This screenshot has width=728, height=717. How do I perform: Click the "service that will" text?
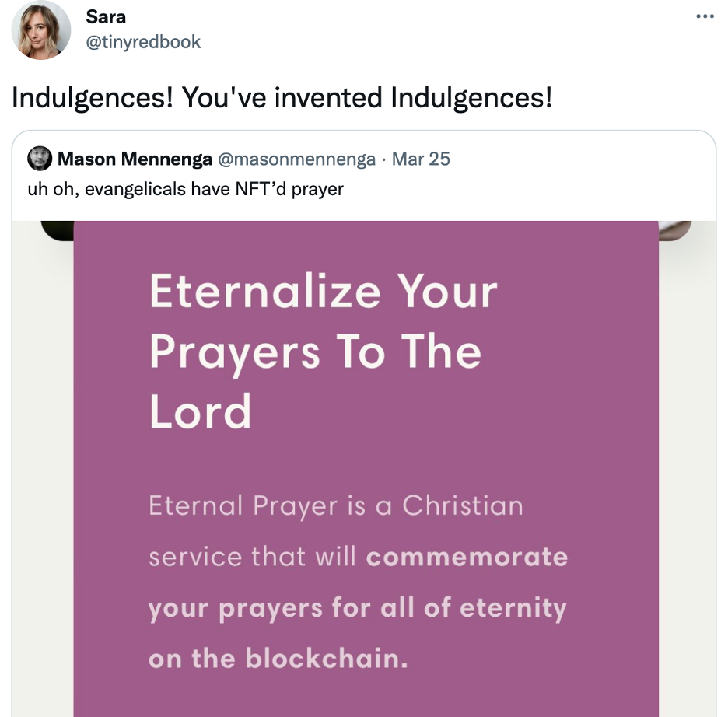point(252,557)
